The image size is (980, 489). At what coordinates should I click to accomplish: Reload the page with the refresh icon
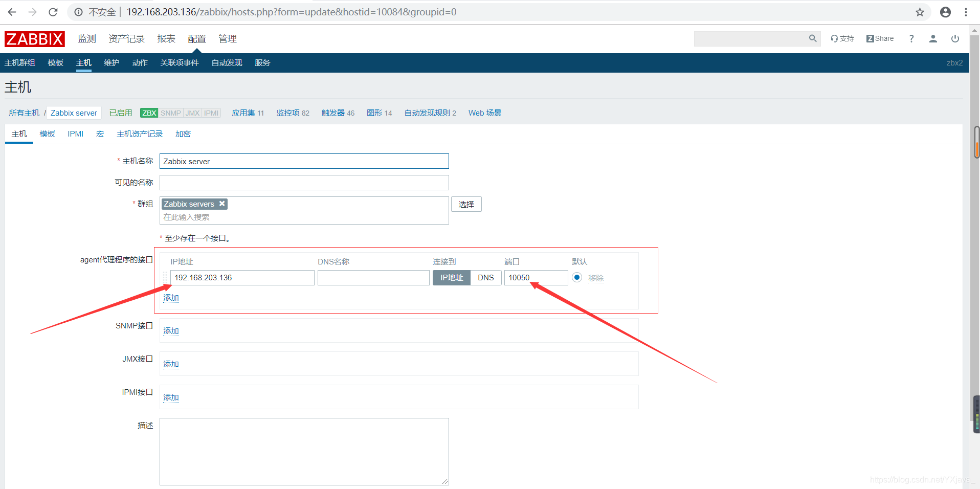point(53,12)
